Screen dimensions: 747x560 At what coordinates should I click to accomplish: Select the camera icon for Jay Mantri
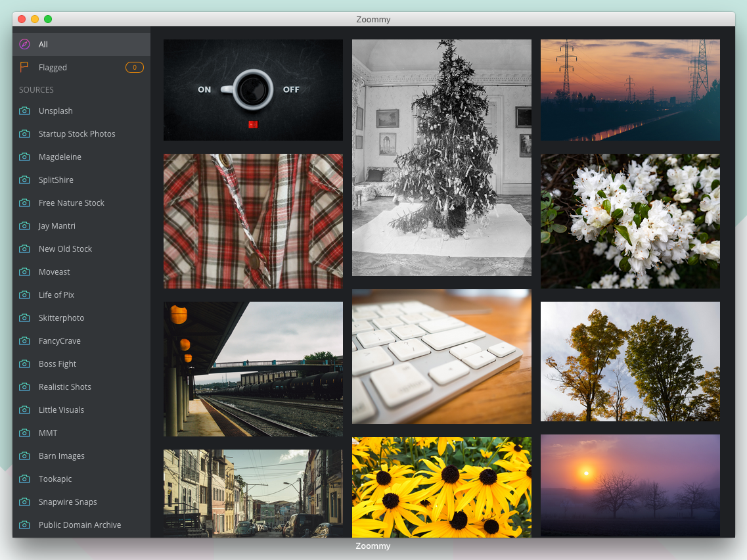click(24, 226)
